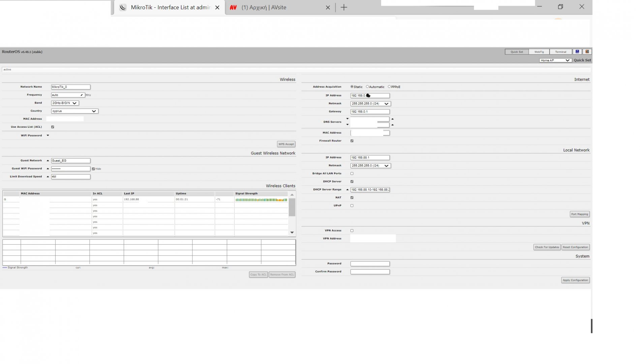Minimize the browser window
The width and height of the screenshot is (640, 364).
click(x=540, y=6)
